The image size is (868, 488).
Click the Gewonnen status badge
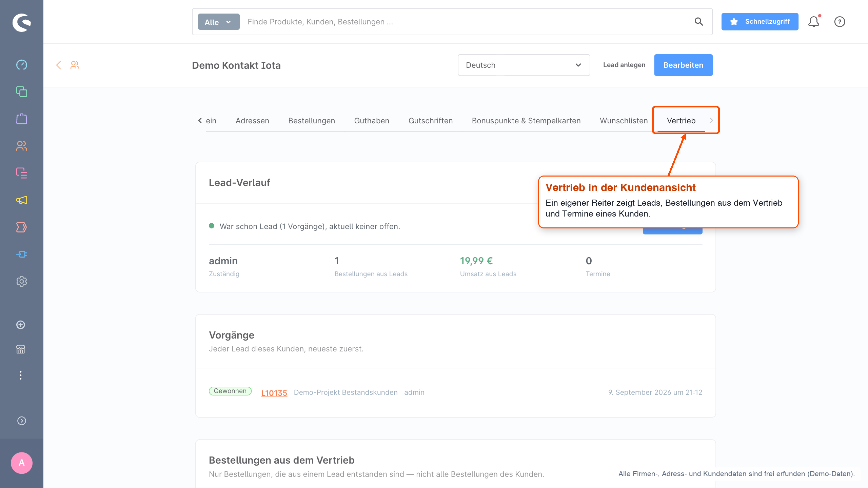[230, 391]
